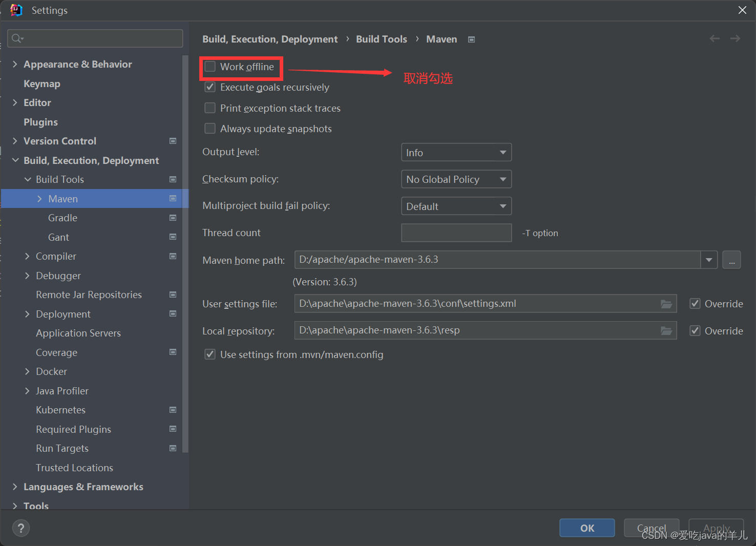Image resolution: width=756 pixels, height=546 pixels.
Task: Select Keymap in the settings tree
Action: (x=42, y=83)
